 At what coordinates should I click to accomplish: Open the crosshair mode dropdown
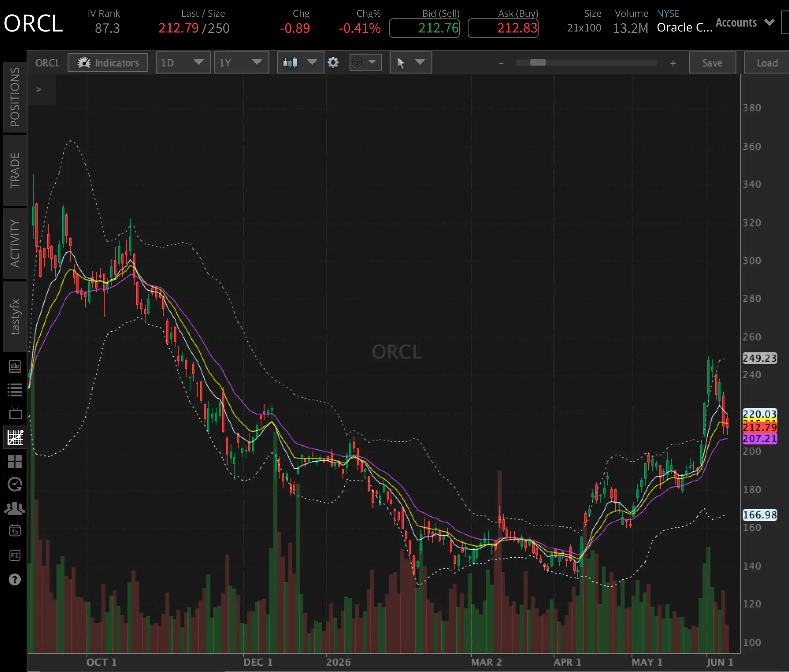tap(365, 62)
